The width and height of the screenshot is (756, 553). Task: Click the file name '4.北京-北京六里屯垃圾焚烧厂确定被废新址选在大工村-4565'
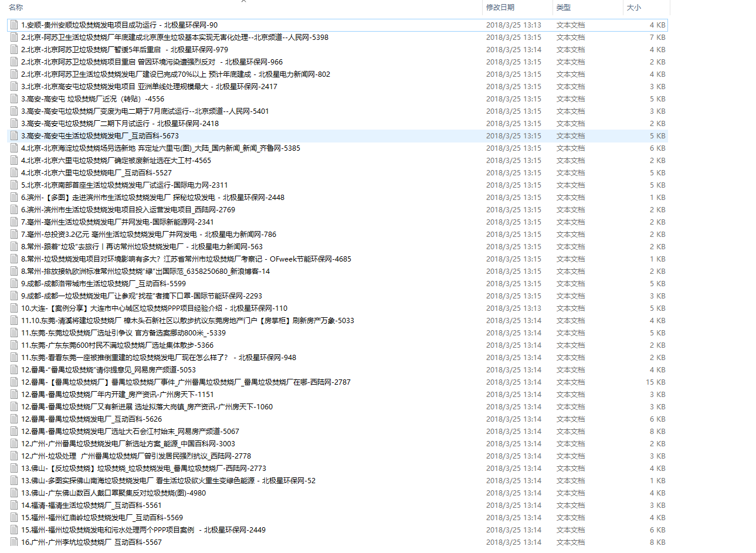(116, 160)
